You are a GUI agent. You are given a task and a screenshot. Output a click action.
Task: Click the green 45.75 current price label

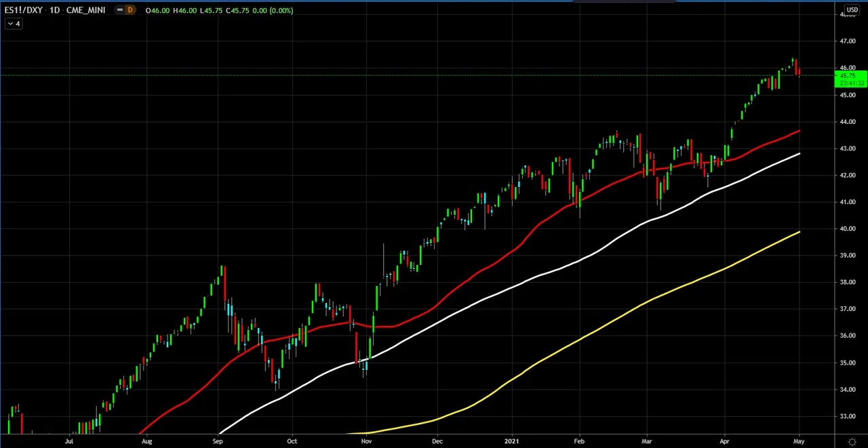coord(850,79)
